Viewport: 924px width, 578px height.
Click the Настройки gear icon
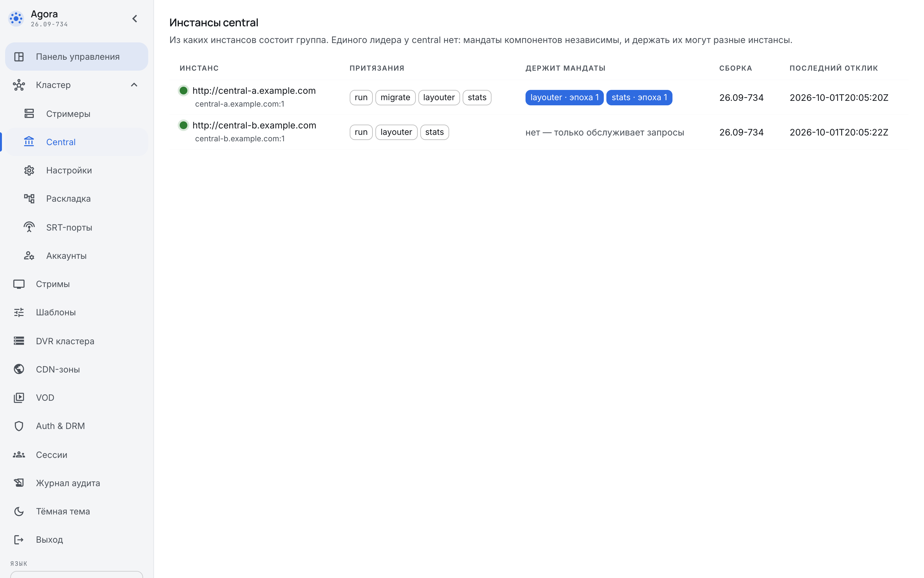(29, 170)
